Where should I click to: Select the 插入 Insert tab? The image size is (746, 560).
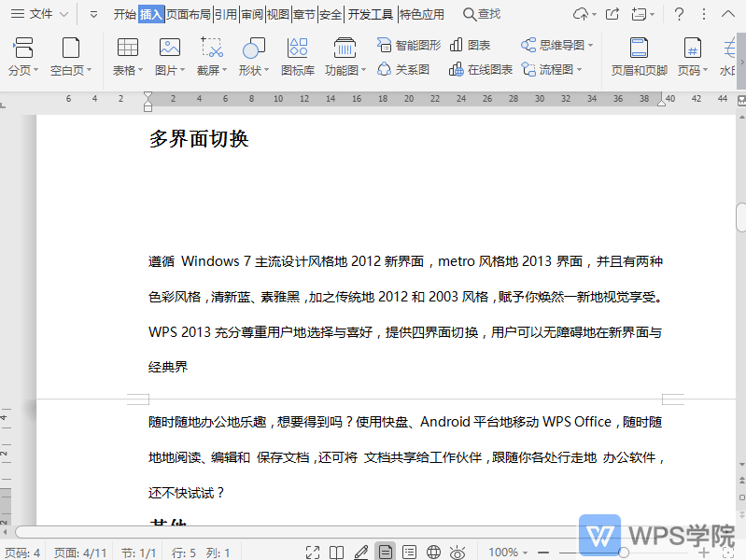coord(151,15)
